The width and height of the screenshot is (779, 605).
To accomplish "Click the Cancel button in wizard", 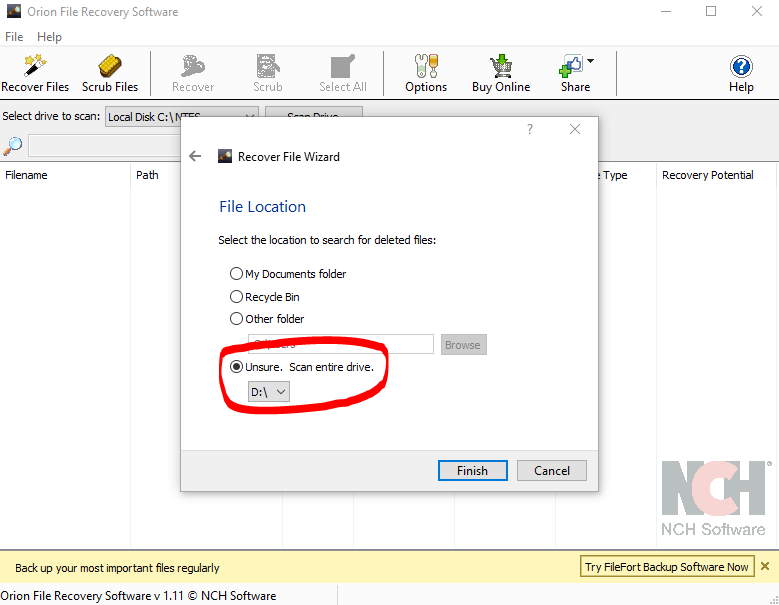I will point(551,470).
